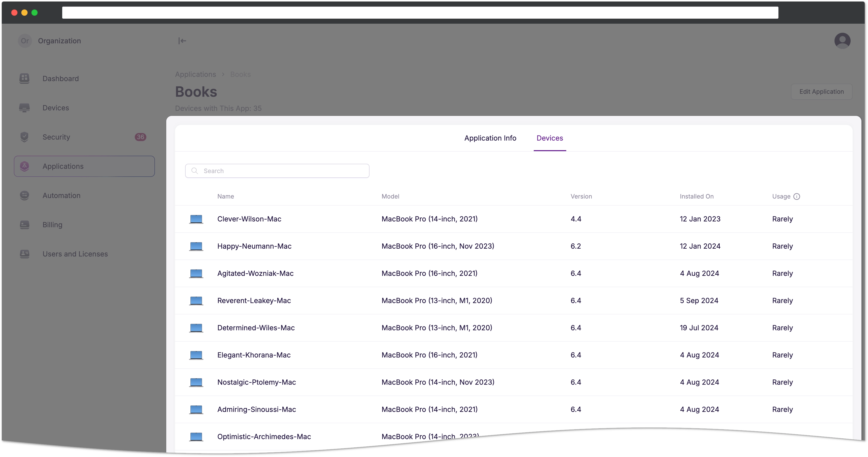Click the Security alert badge 36
This screenshot has height=457, width=868.
141,137
